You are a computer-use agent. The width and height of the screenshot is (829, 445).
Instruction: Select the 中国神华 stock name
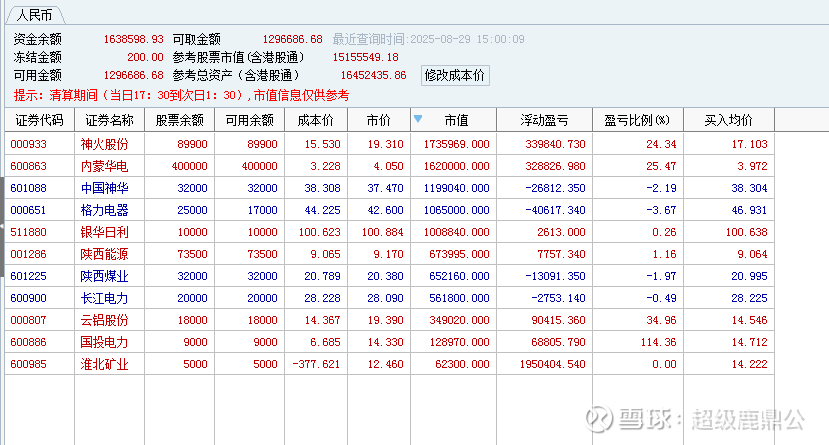point(104,188)
